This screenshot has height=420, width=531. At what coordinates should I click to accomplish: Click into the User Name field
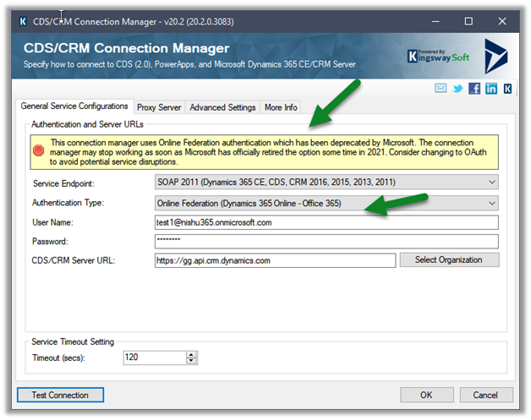326,223
